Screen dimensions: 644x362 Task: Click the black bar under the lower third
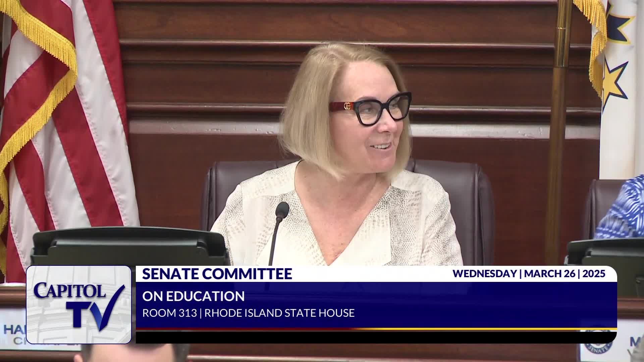point(376,337)
